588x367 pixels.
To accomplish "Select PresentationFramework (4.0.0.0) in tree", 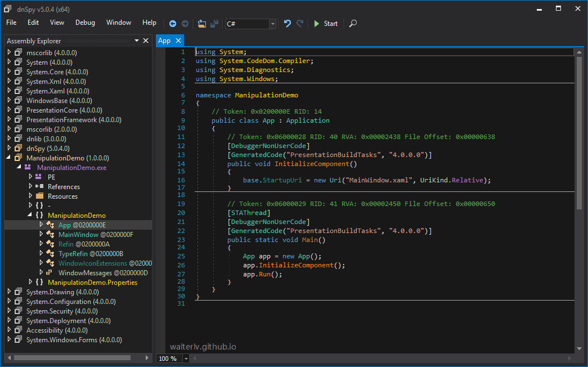I will point(74,120).
